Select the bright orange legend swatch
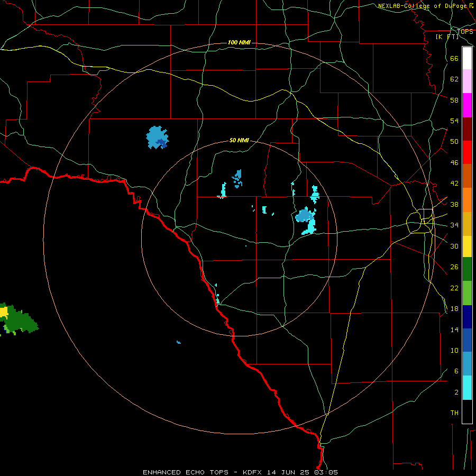 (467, 200)
